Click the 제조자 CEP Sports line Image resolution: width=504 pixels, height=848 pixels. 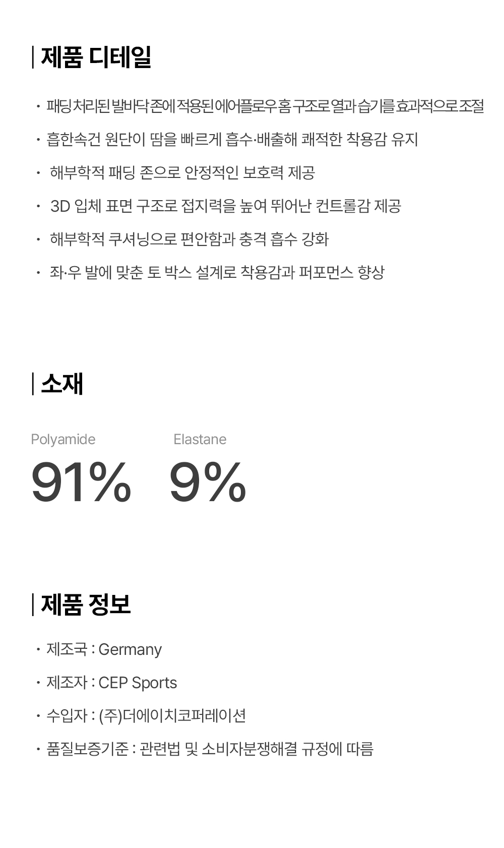tap(111, 683)
